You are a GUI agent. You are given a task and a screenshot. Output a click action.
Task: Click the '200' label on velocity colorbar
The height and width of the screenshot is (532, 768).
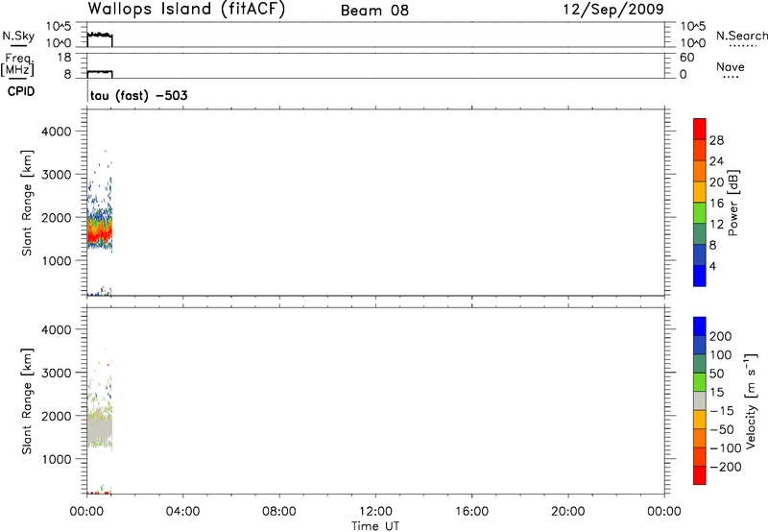[721, 336]
